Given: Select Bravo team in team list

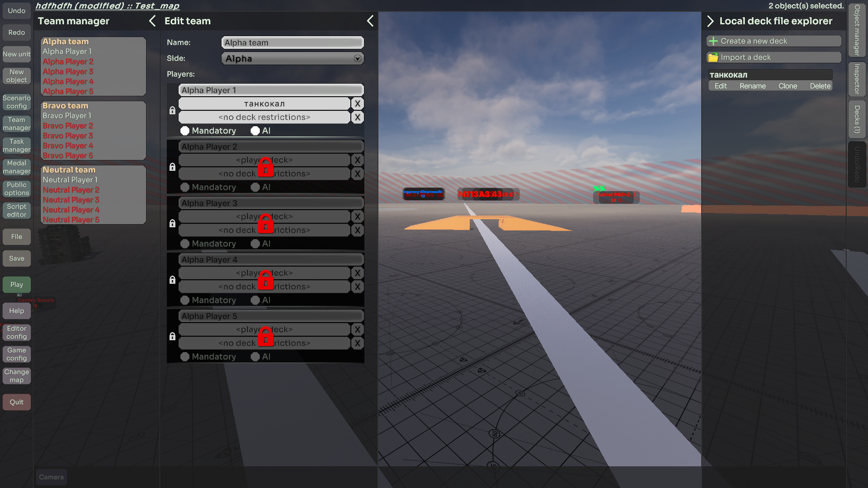Looking at the screenshot, I should (66, 106).
